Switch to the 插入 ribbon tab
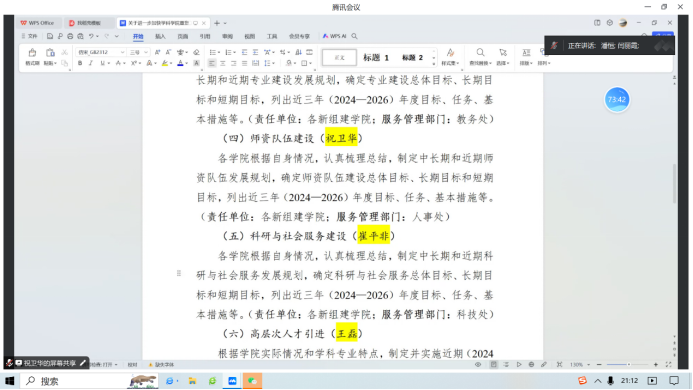The height and width of the screenshot is (390, 693). tap(160, 36)
